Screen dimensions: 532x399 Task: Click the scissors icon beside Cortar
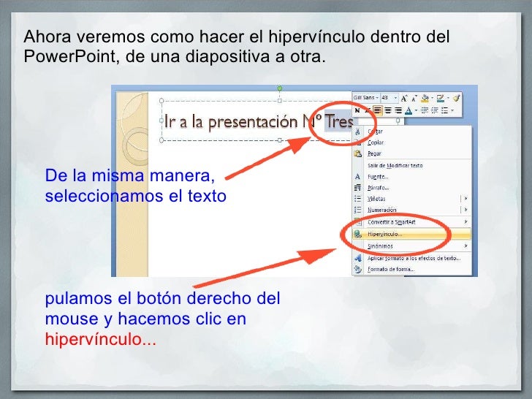[x=357, y=132]
